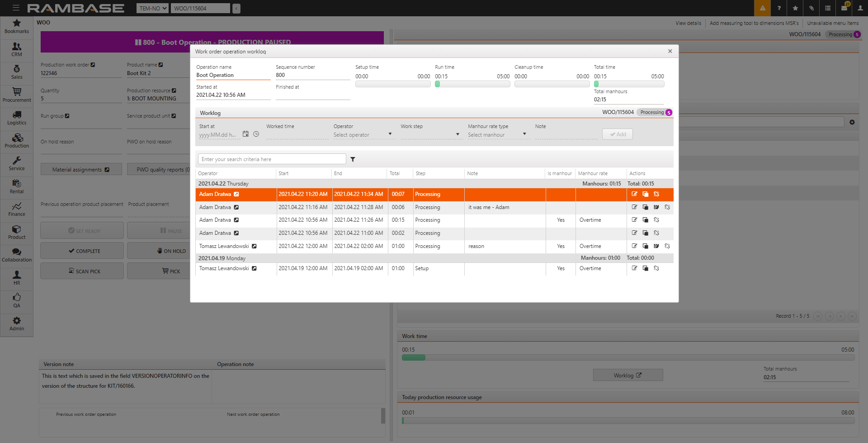This screenshot has width=868, height=443.
Task: Copy the Tomasz Lewandowski Setup worklog entry
Action: (x=645, y=268)
